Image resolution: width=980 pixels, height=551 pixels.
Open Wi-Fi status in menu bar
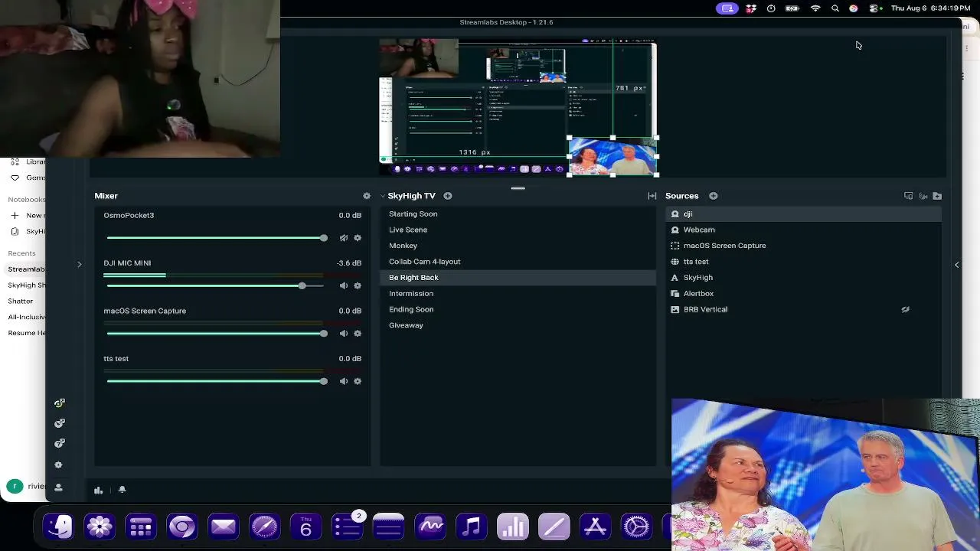click(815, 8)
